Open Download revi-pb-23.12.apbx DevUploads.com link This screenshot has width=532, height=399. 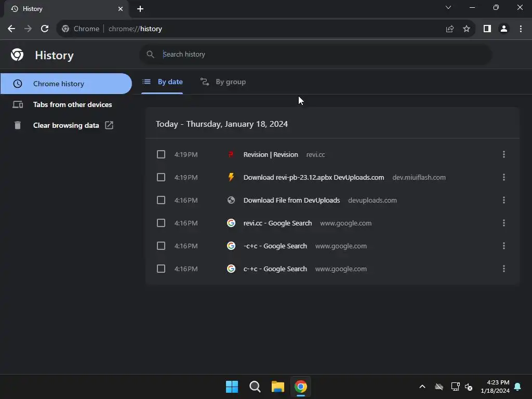(x=314, y=177)
